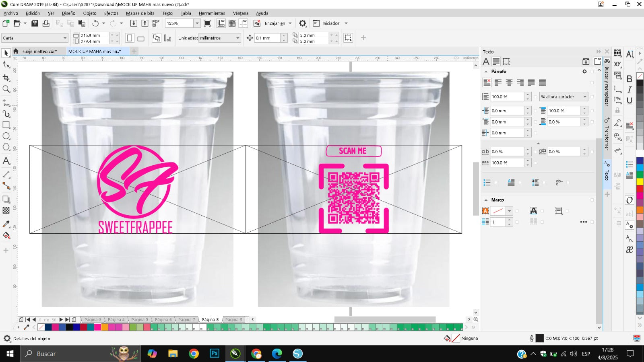Open the Iniciador dropdown arrow
Screen dimensions: 644x362
pos(346,23)
